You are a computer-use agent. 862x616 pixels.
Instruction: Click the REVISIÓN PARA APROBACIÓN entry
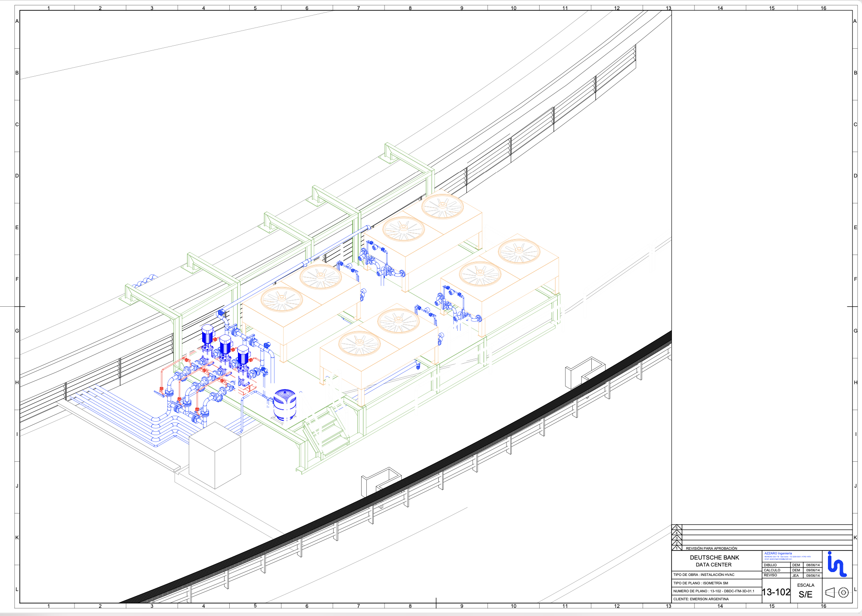point(711,548)
